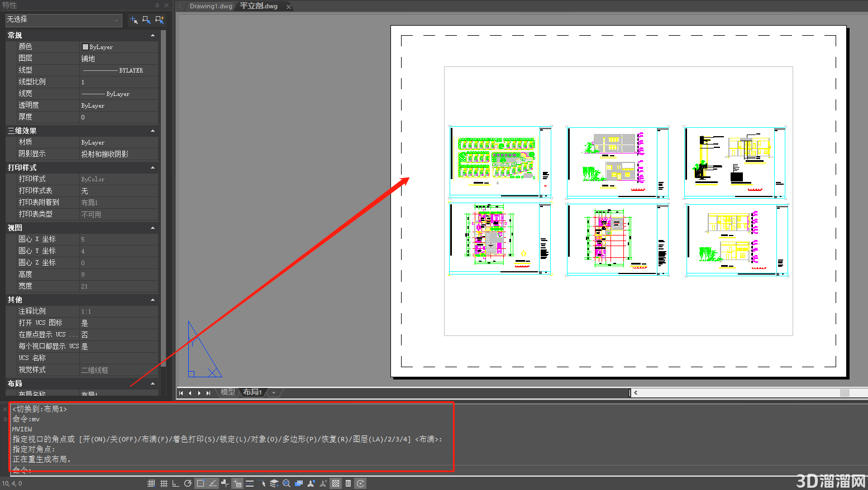Collapse the 打印样式 section
Image resolution: width=868 pixels, height=490 pixels.
[x=153, y=167]
